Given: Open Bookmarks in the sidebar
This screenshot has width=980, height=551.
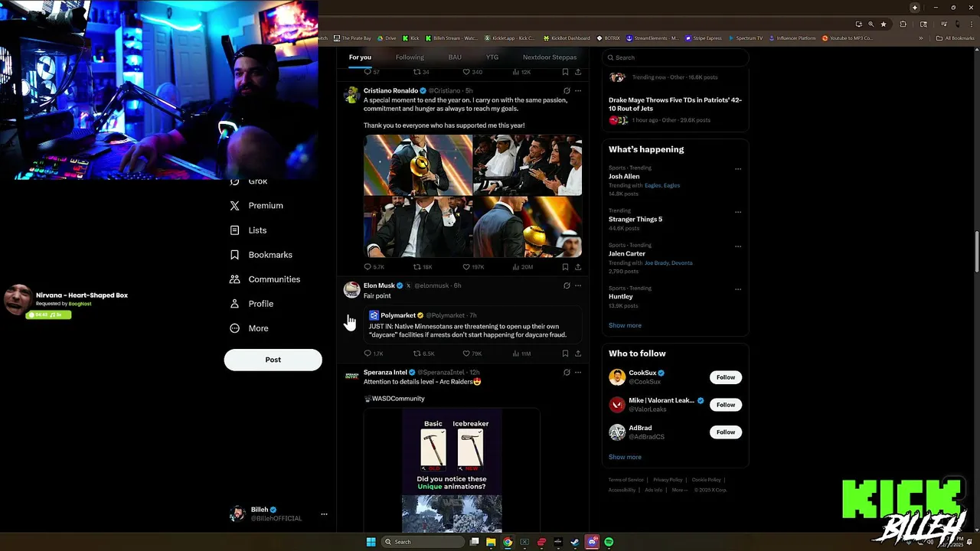Looking at the screenshot, I should coord(260,255).
